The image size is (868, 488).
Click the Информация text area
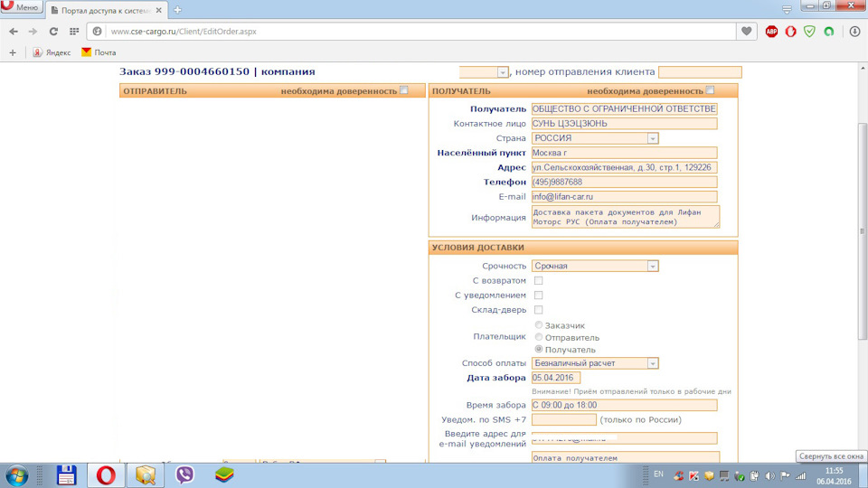coord(626,217)
